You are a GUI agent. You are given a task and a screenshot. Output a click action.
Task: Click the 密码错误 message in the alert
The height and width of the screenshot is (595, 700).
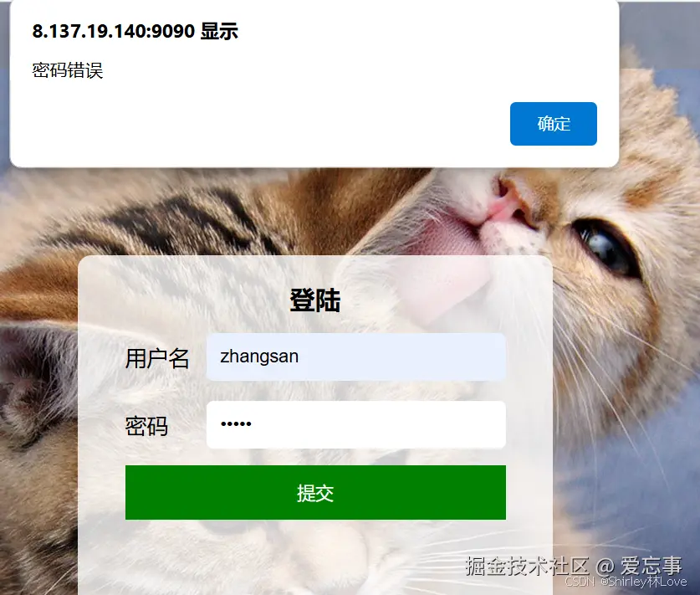click(x=68, y=70)
